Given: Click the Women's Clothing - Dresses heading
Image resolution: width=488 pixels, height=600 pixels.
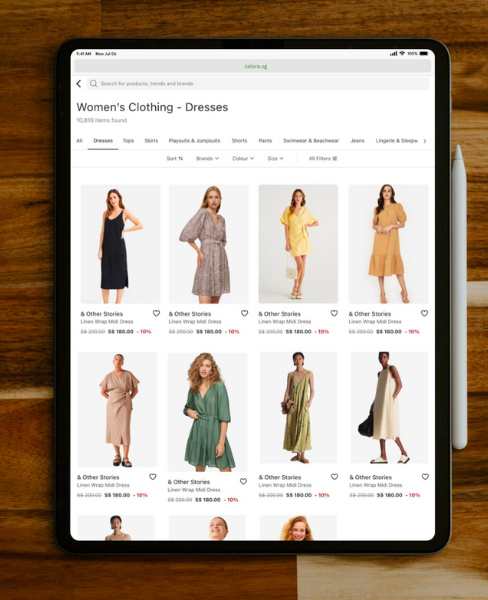Looking at the screenshot, I should [x=152, y=107].
